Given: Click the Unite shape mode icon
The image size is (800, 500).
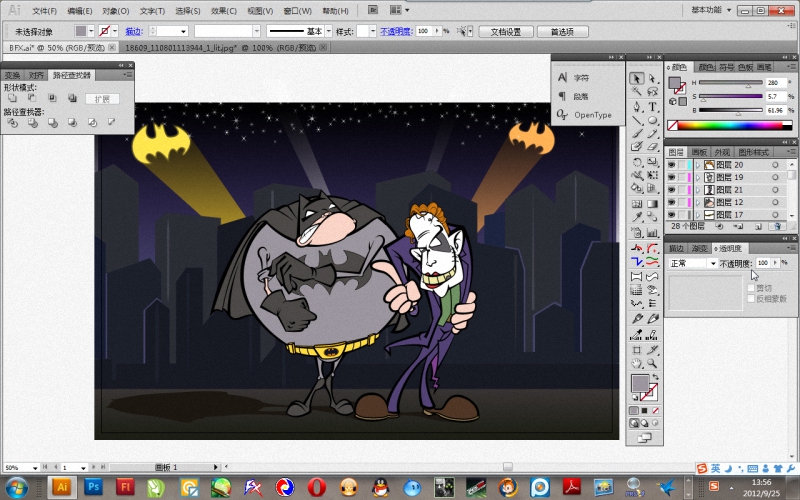Looking at the screenshot, I should pos(12,98).
